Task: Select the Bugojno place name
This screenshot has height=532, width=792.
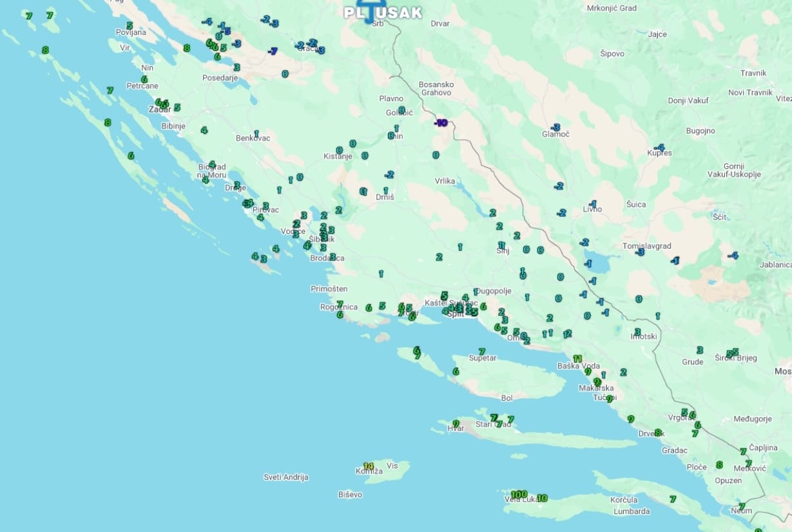Action: pos(700,131)
